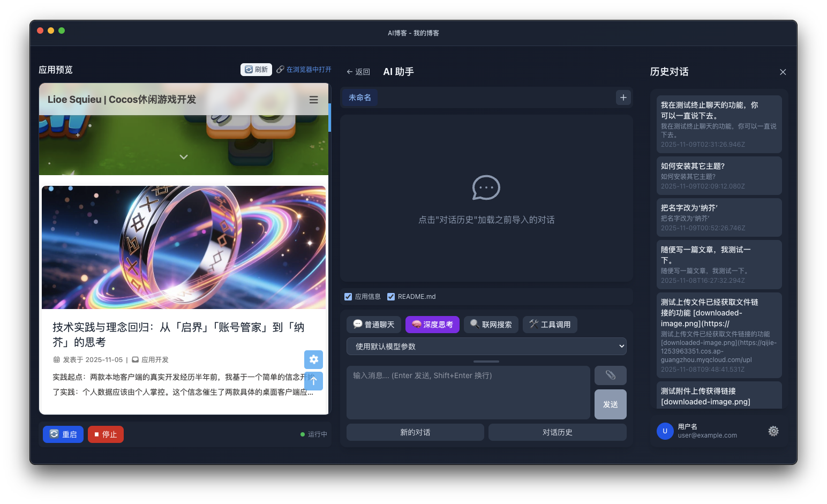The image size is (827, 504).
Task: Click the paperclip attachment icon
Action: coord(610,375)
